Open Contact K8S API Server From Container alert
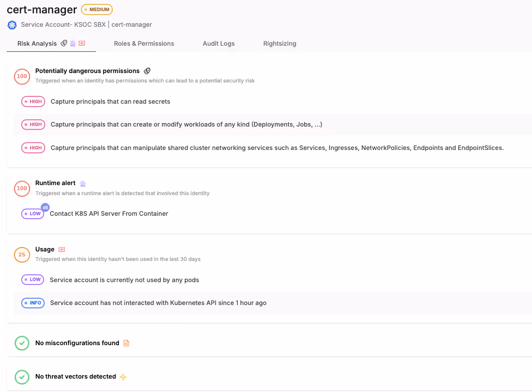Screen dimensions: 532x392 [109, 214]
